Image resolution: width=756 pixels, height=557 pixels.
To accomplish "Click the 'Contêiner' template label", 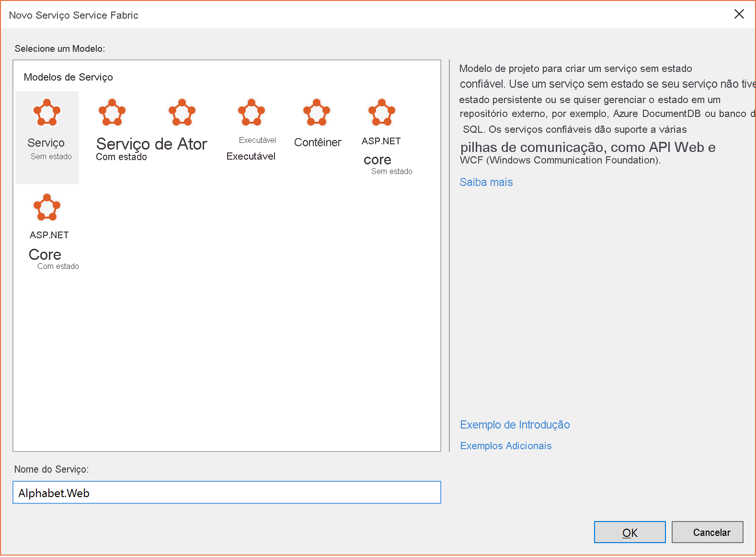I will [318, 142].
